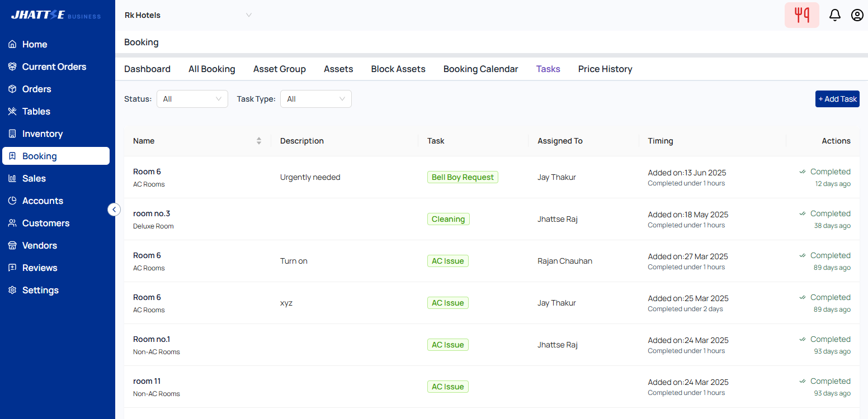Switch to the Price History tab
868x419 pixels.
[x=605, y=69]
